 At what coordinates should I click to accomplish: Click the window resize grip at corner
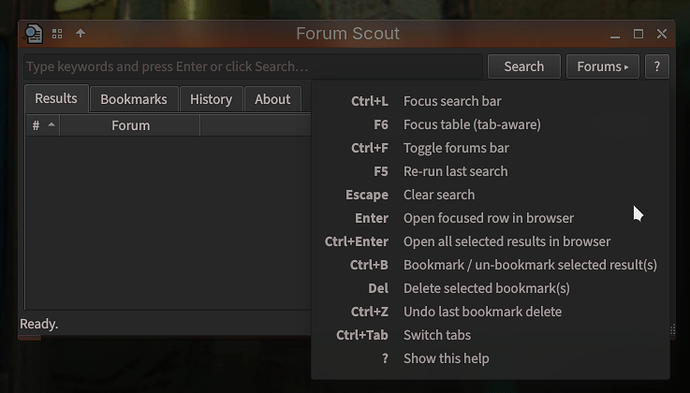click(672, 330)
